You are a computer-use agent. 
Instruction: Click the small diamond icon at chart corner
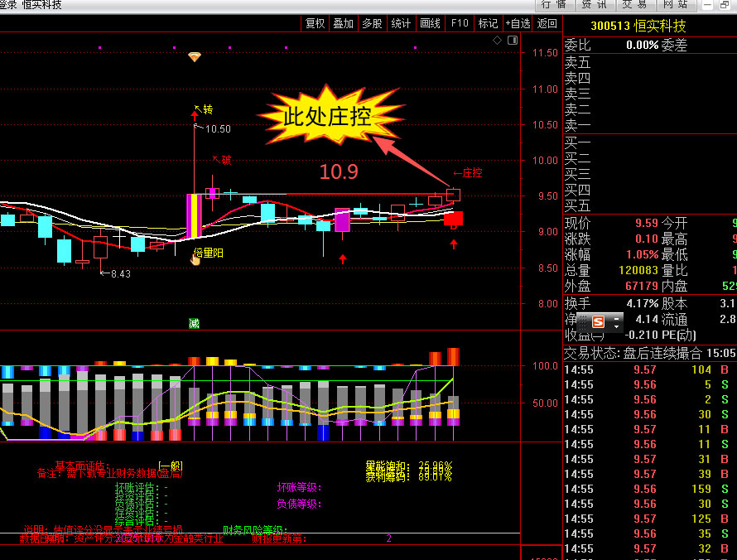coord(497,40)
